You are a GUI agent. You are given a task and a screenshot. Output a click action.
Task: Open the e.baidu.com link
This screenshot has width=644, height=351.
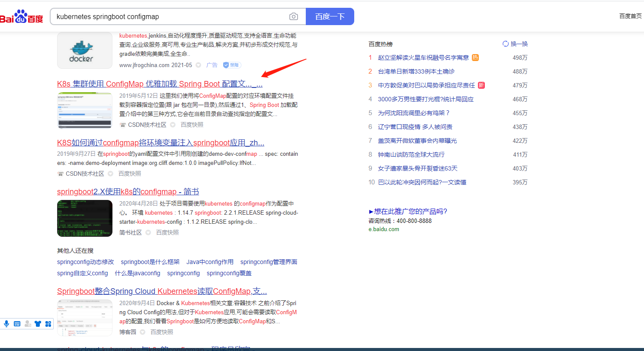[384, 229]
